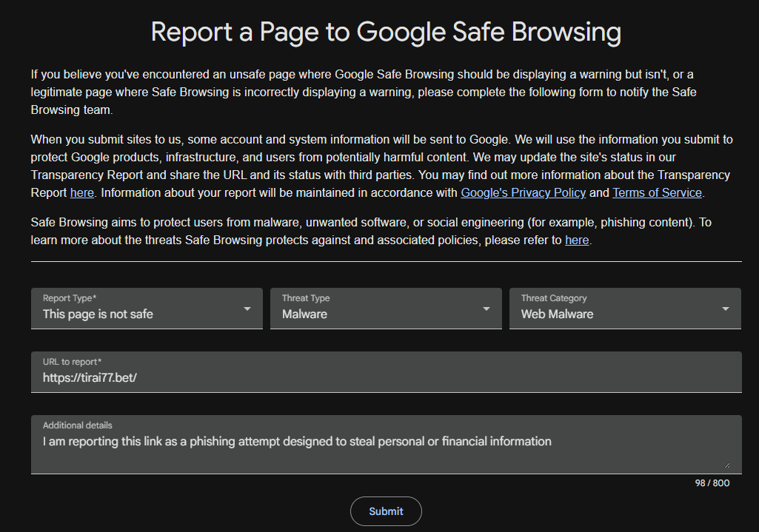Click the URL to report field
Screen dimensions: 759x532
coord(387,372)
